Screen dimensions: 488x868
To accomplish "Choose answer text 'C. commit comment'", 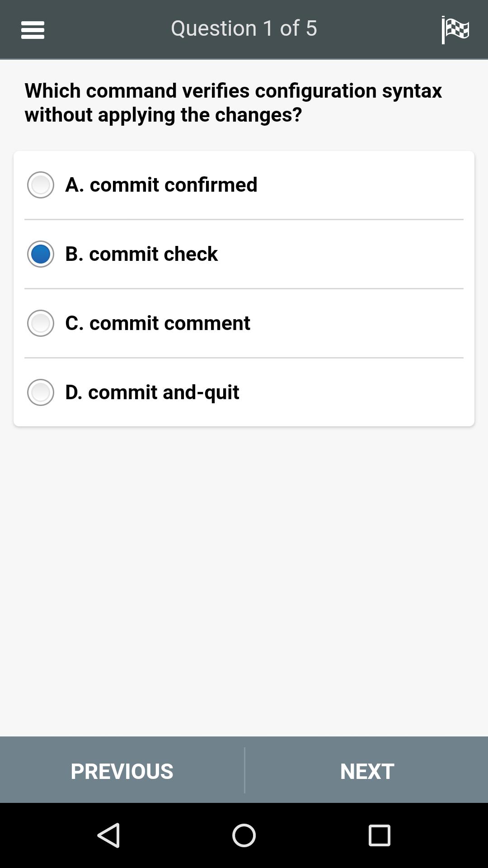I will 158,323.
